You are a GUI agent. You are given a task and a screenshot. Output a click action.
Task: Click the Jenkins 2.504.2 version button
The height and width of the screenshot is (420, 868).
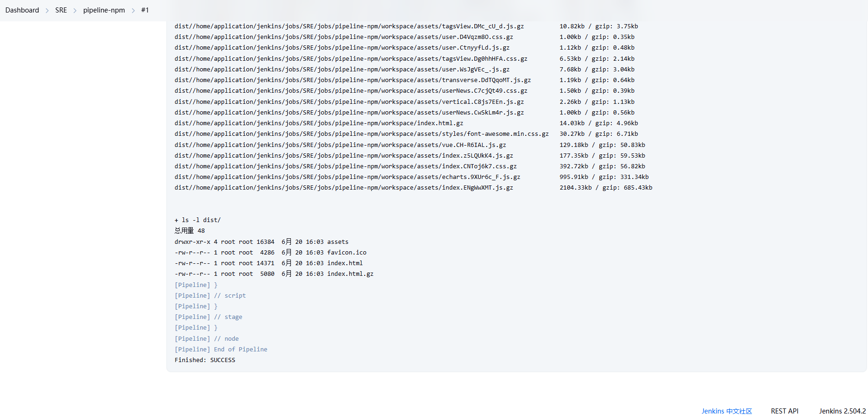[x=842, y=411]
